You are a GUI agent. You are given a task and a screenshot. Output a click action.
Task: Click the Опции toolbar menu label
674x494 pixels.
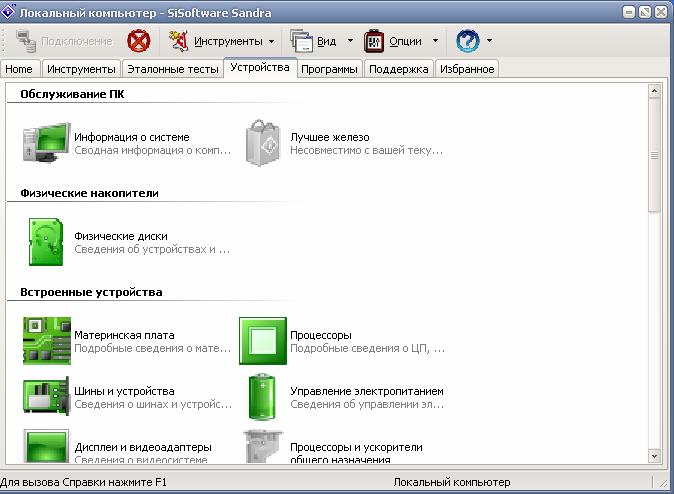[x=405, y=41]
